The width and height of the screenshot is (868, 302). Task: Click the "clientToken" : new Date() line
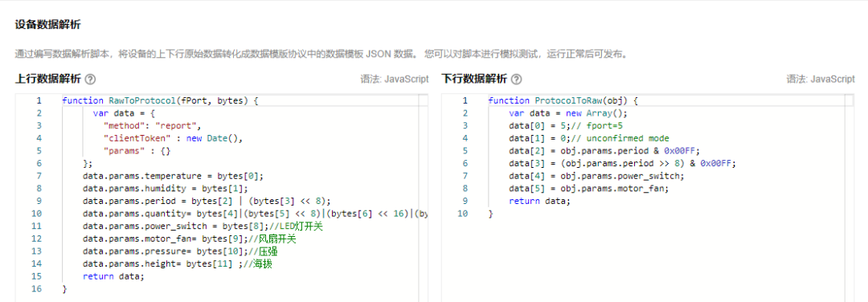click(x=174, y=138)
